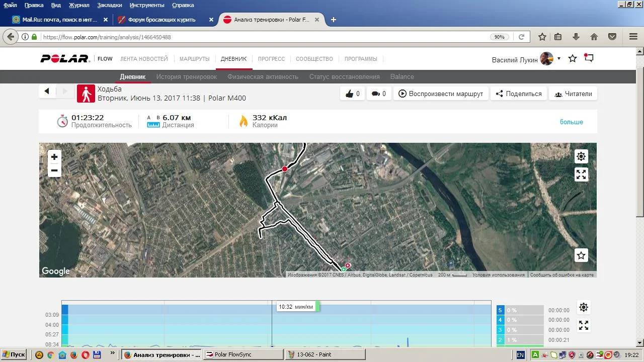Viewport: 644px width, 362px height.
Task: Zoom in the map with plus button
Action: click(54, 157)
